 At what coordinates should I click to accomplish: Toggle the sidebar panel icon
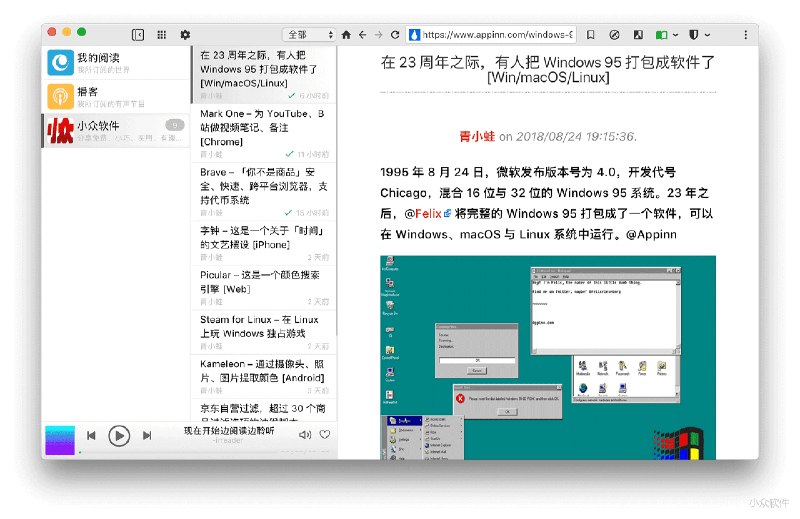click(137, 34)
